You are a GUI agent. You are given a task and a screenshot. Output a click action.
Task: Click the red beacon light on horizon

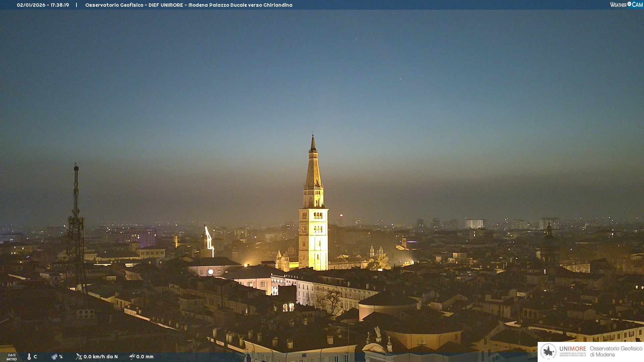point(341,216)
